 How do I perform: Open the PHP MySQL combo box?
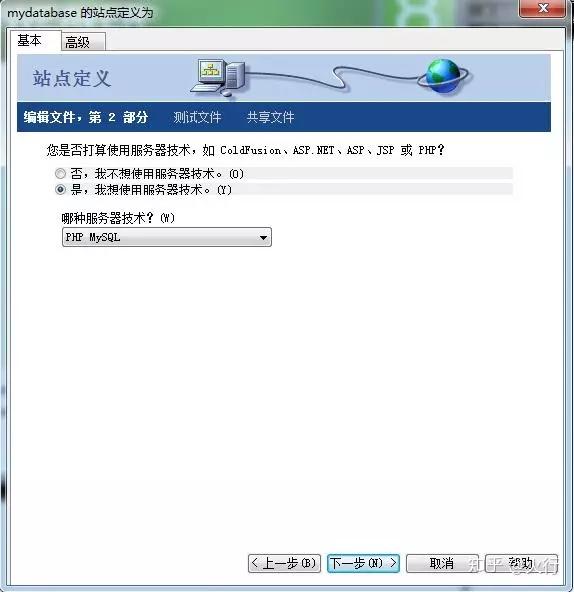click(167, 237)
